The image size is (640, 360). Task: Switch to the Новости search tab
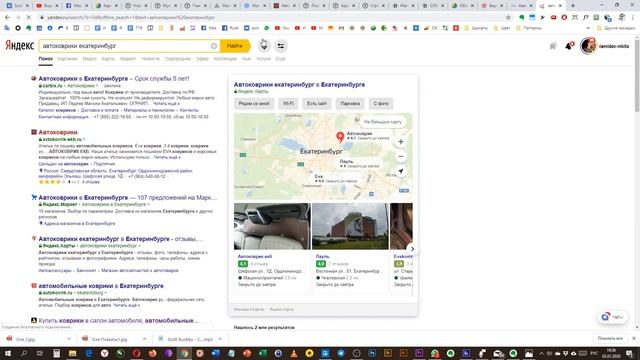(150, 59)
